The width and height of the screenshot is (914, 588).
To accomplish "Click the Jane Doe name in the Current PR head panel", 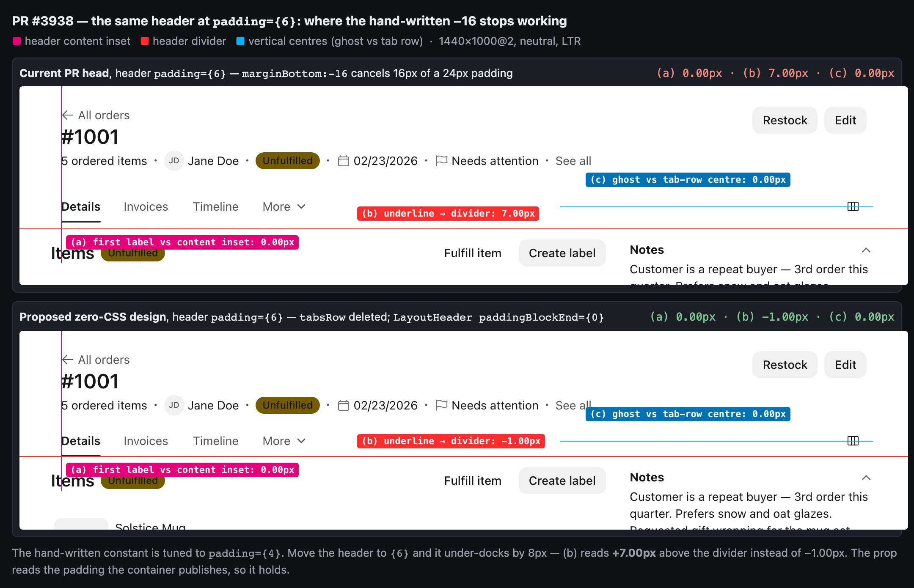I will tap(213, 161).
